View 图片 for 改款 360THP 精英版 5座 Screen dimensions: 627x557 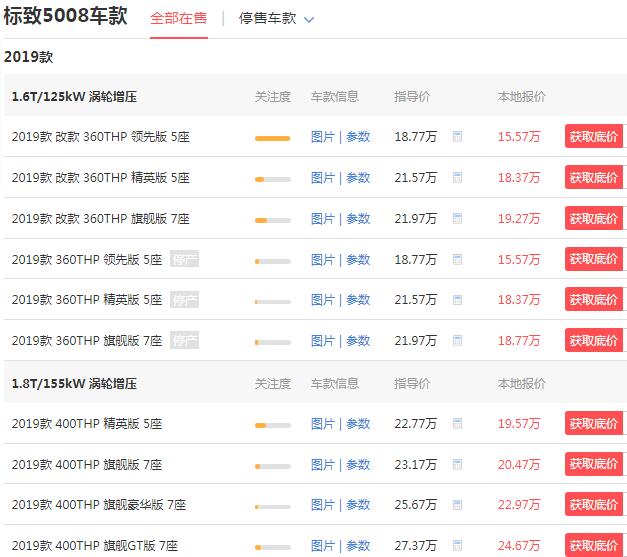(323, 178)
